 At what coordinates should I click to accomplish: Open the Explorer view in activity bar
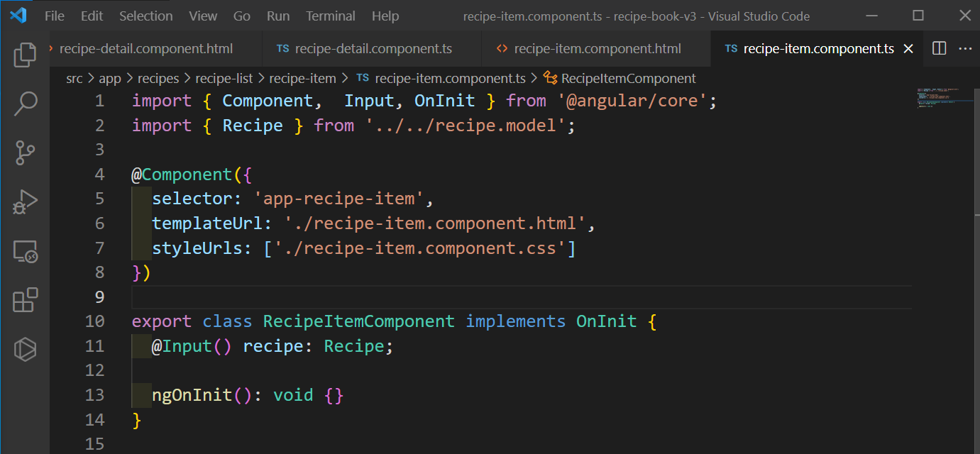point(25,55)
